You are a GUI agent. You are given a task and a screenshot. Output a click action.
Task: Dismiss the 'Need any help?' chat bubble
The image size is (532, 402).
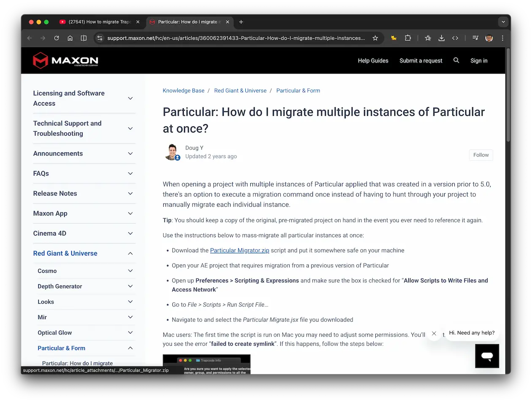[x=434, y=333]
